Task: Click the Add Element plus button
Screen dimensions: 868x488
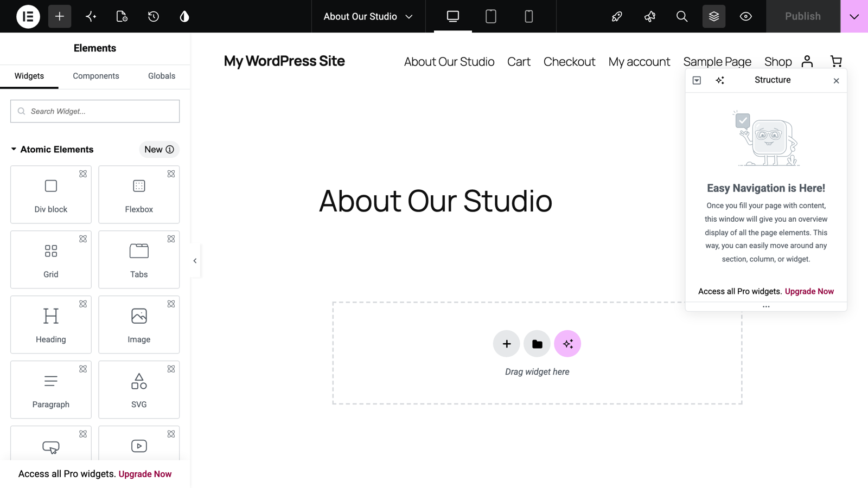Action: click(60, 16)
